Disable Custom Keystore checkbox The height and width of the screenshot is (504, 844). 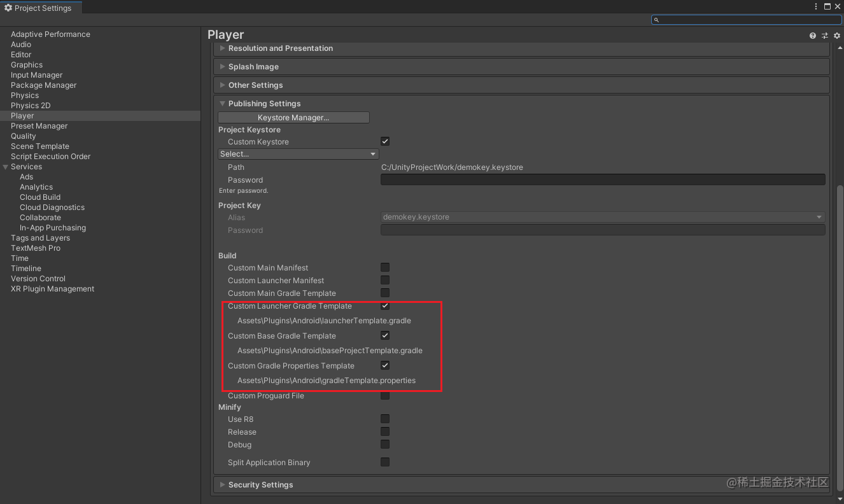(x=385, y=141)
